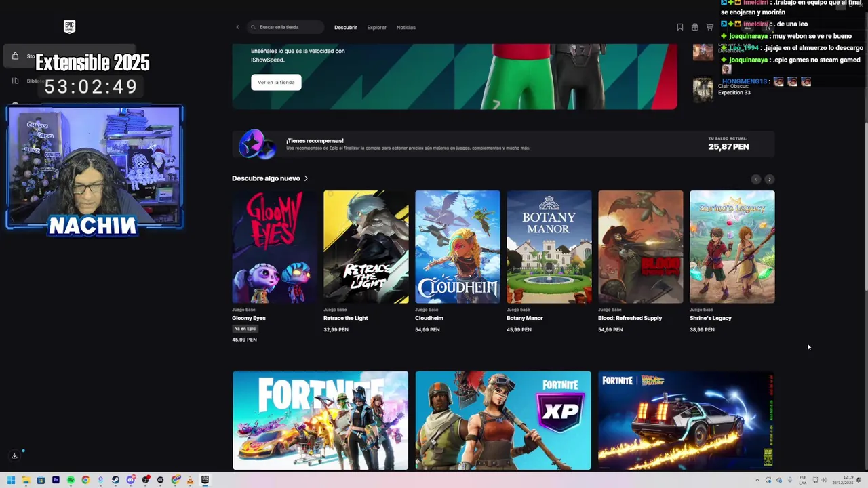Open the Shrine's Legacy game cover
Screen dimensions: 868x488
[x=732, y=247]
